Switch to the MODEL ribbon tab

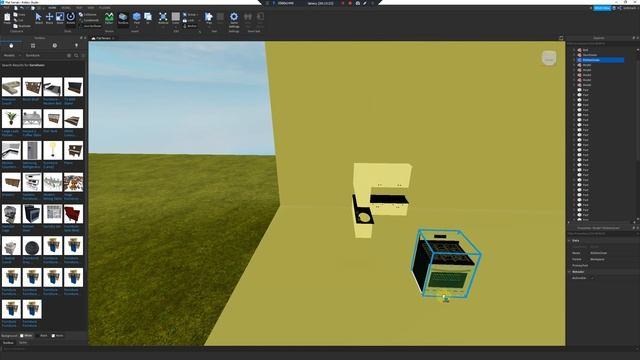[x=65, y=8]
